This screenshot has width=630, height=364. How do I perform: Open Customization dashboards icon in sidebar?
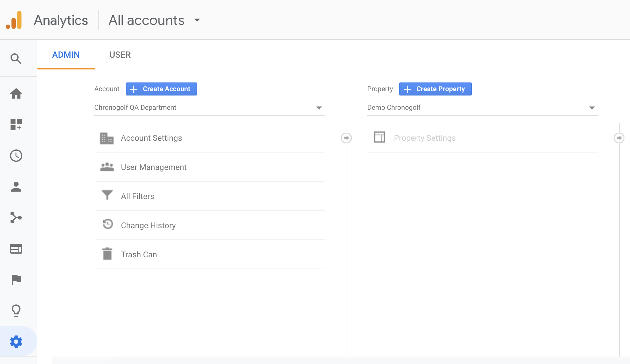(16, 125)
